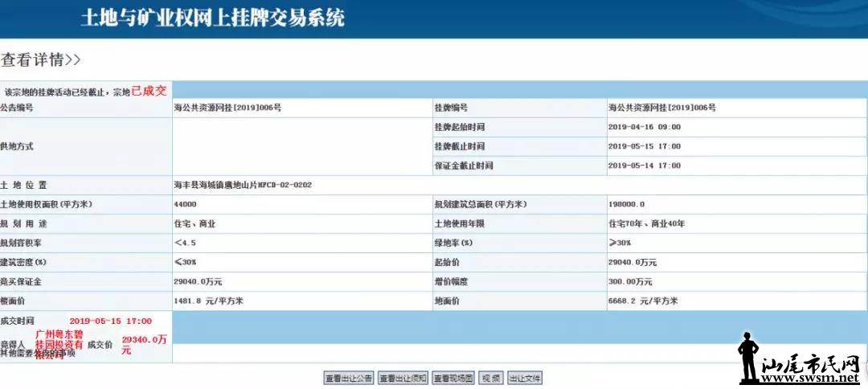Select the red 成交价 value 29340.0万元
Image resolution: width=868 pixels, height=389 pixels.
click(x=144, y=343)
